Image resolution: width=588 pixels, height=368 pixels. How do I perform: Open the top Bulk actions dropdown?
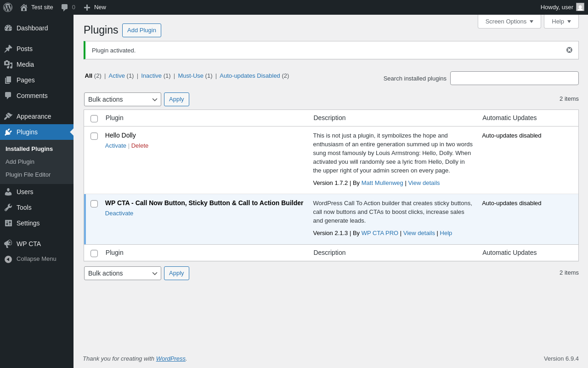(123, 99)
